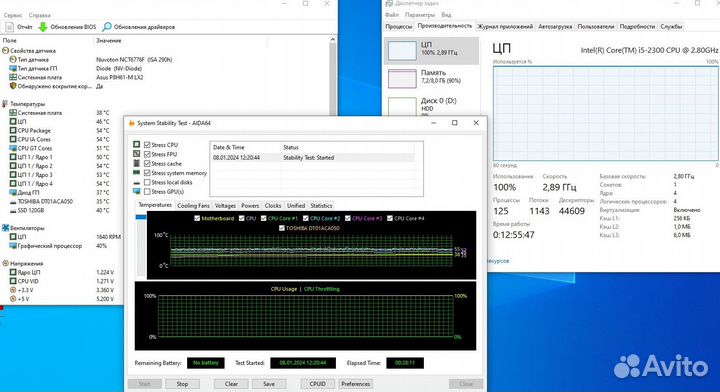
Task: Click the green BIOS update arrow icon
Action: point(43,27)
